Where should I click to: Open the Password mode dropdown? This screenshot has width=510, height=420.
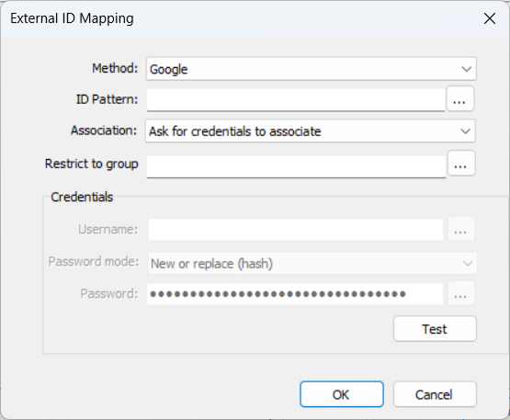point(312,263)
